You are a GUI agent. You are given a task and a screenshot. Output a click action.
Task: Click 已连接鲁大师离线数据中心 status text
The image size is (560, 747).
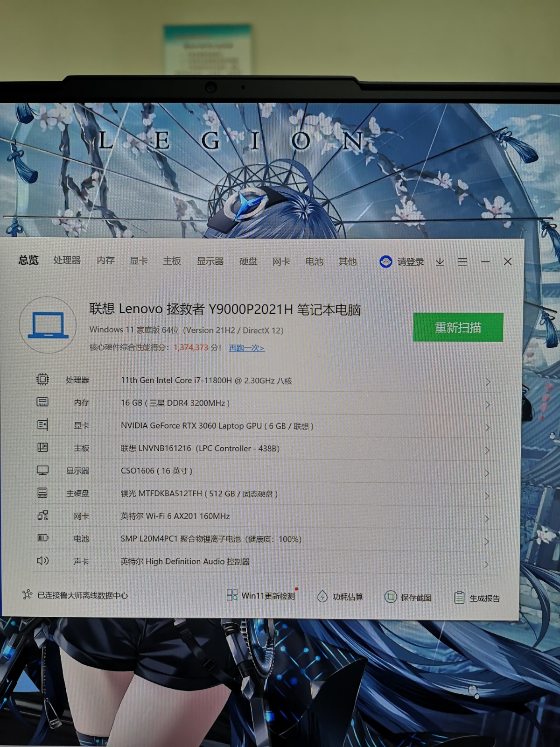coord(82,595)
